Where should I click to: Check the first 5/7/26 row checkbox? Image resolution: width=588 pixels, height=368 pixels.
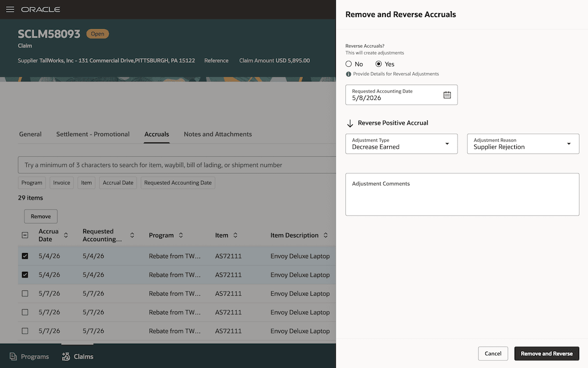[25, 293]
